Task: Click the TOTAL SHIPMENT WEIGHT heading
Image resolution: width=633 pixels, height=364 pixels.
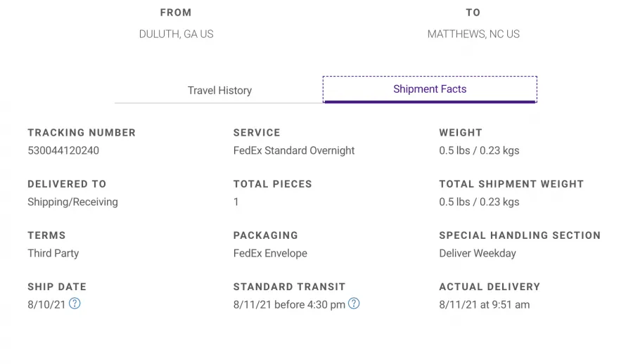Action: pyautogui.click(x=511, y=184)
